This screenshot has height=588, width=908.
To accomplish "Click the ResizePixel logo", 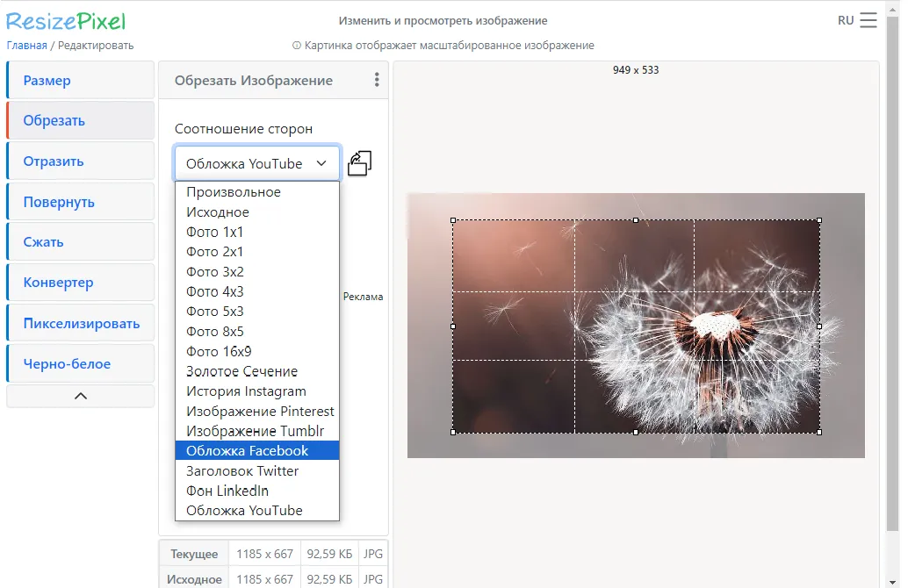I will (x=64, y=18).
